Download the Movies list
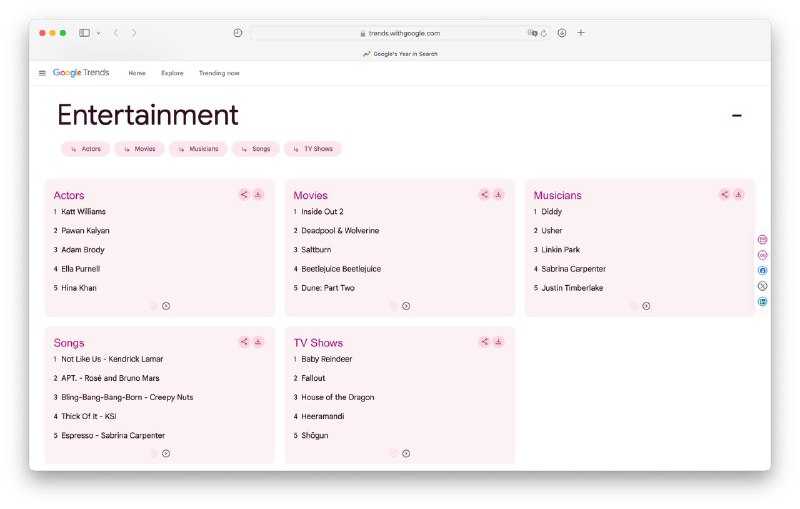The width and height of the screenshot is (800, 509). pyautogui.click(x=498, y=194)
